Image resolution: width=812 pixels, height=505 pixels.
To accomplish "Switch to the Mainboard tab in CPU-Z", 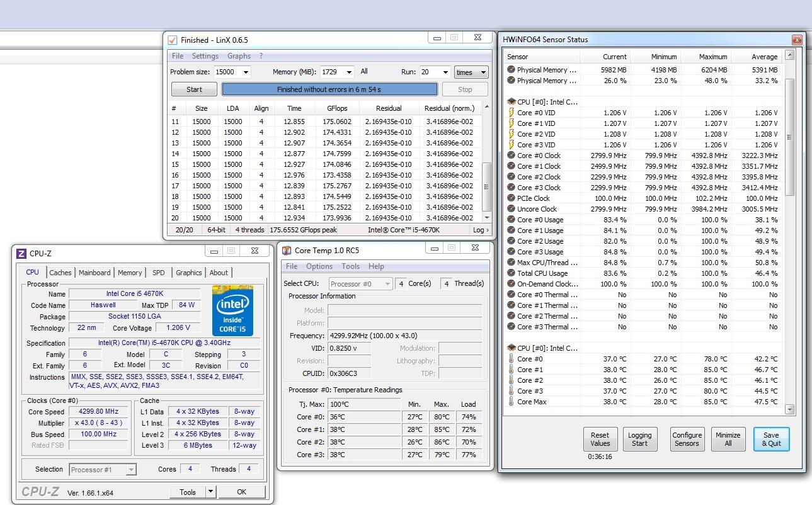I will click(94, 273).
